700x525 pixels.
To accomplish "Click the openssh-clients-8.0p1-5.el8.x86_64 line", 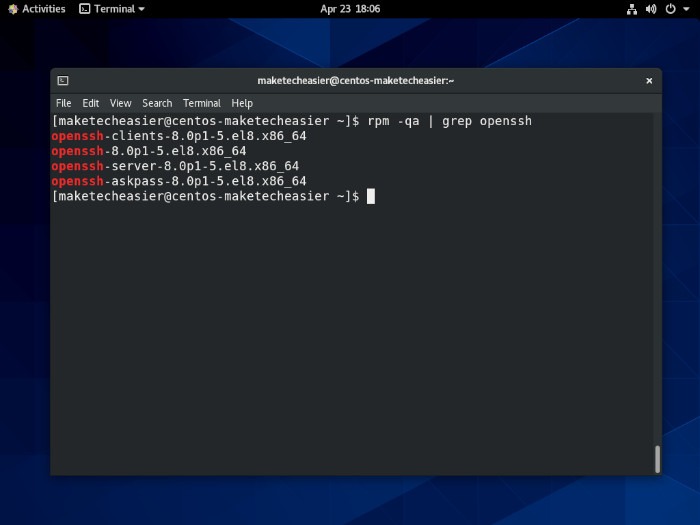I will click(179, 136).
